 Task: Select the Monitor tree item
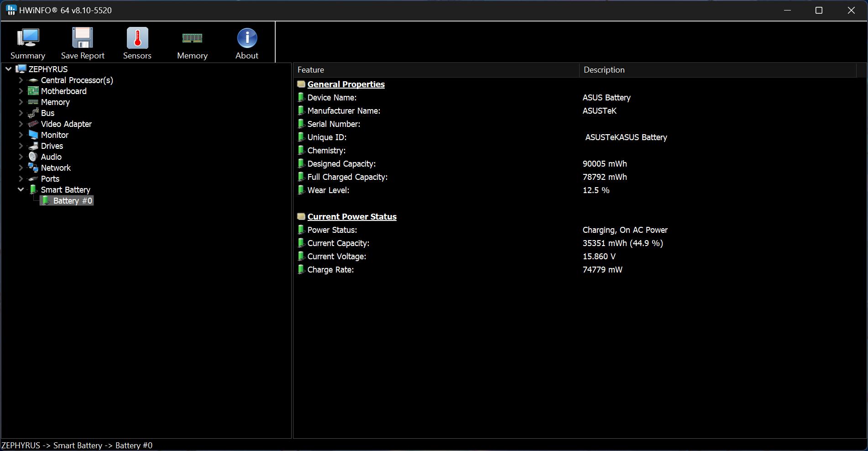54,135
